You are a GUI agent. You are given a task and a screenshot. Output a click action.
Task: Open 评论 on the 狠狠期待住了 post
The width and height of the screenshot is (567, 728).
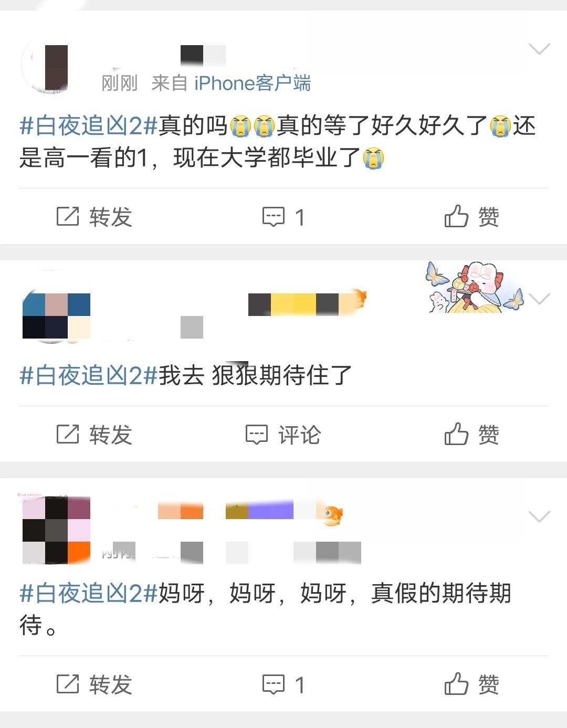pyautogui.click(x=283, y=435)
